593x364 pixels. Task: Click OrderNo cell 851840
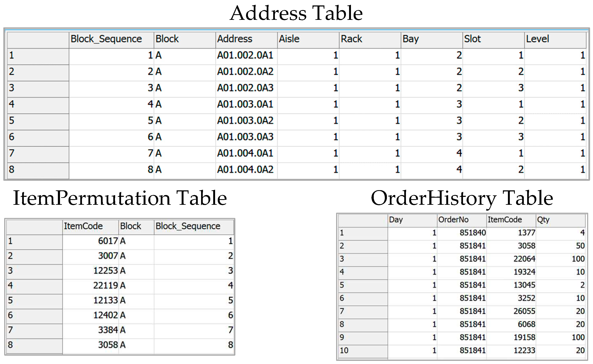coord(472,233)
